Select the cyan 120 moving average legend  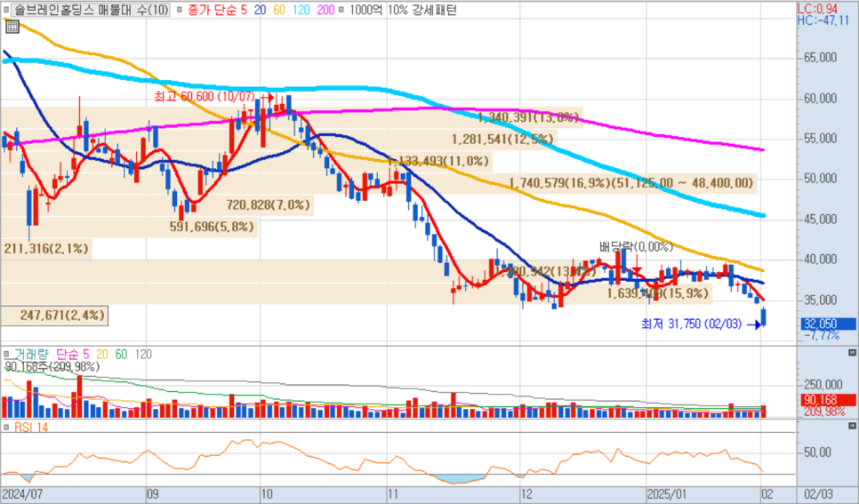coord(301,10)
